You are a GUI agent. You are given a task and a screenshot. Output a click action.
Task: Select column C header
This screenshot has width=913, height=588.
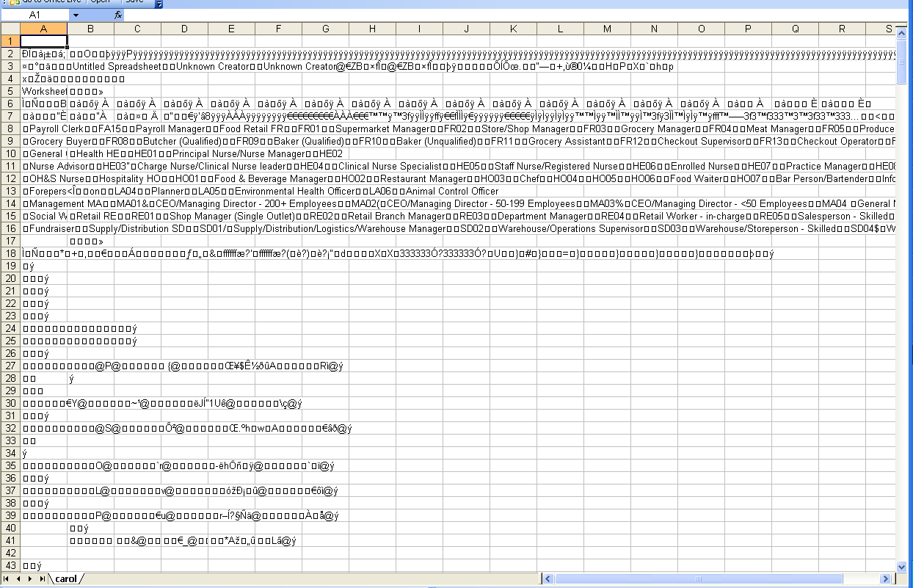[137, 29]
